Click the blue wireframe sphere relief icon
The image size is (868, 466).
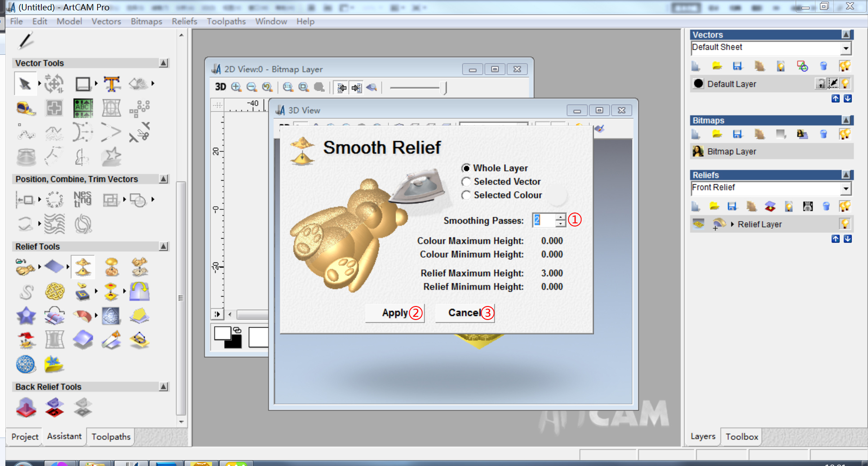[x=26, y=364]
